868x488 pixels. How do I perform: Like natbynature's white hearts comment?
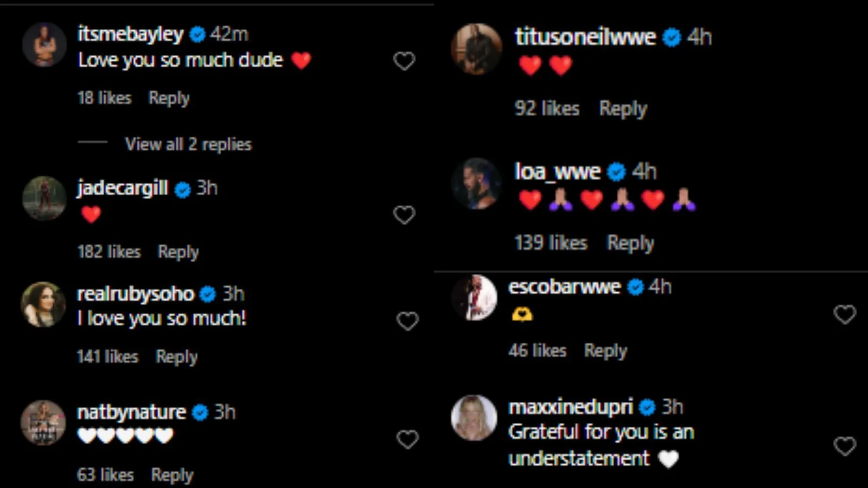pos(407,439)
